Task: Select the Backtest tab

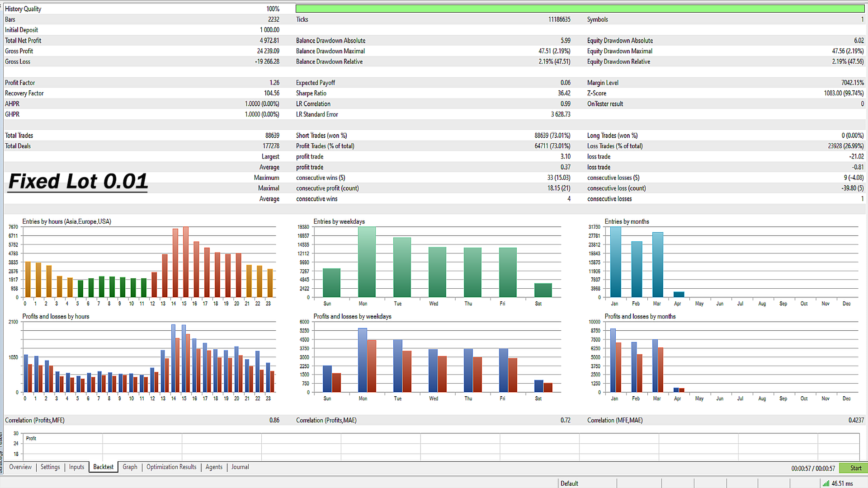Action: pos(104,467)
